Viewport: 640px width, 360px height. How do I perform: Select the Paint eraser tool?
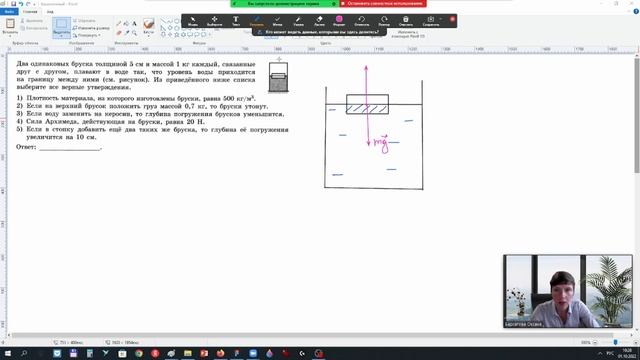pos(119,33)
